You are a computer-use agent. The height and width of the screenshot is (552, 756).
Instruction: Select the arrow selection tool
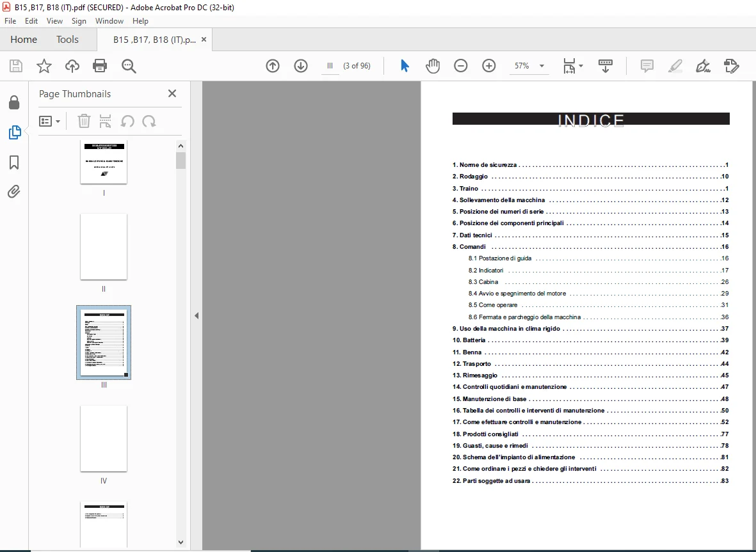click(x=405, y=66)
